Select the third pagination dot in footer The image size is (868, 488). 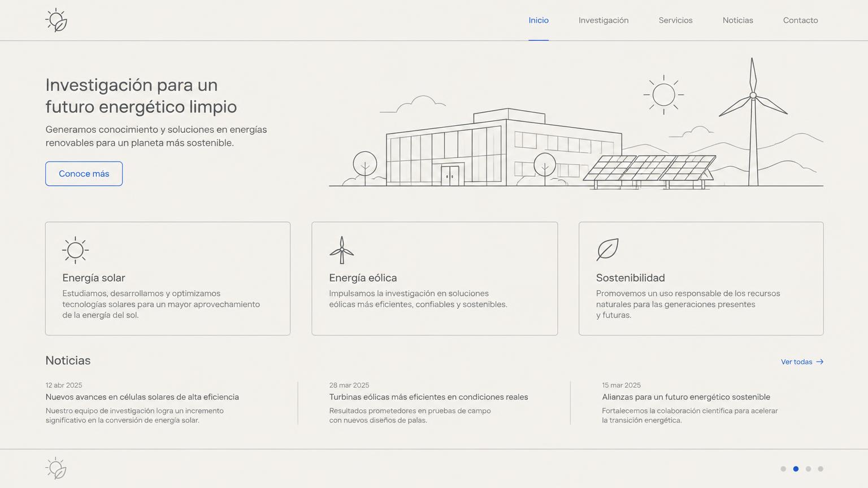coord(808,469)
